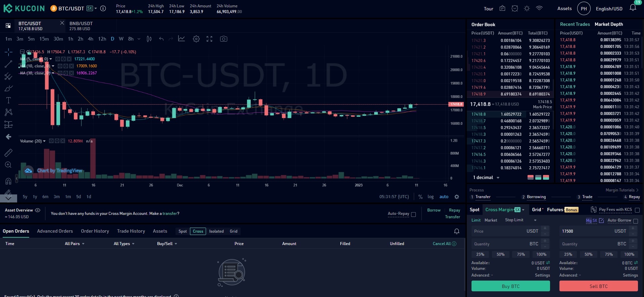Undo the last chart action
The width and height of the screenshot is (644, 297).
(161, 39)
